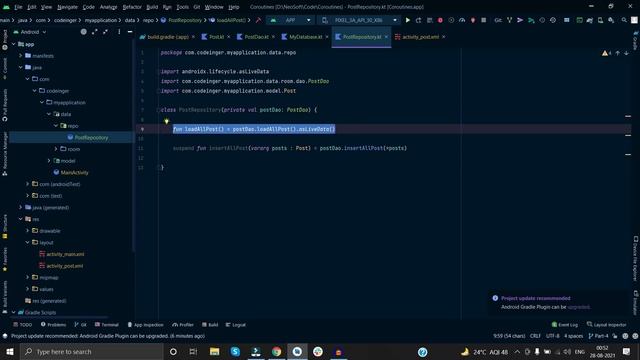The image size is (640, 360).
Task: Open the Device Manager icon in toolbar
Action: pos(600,20)
